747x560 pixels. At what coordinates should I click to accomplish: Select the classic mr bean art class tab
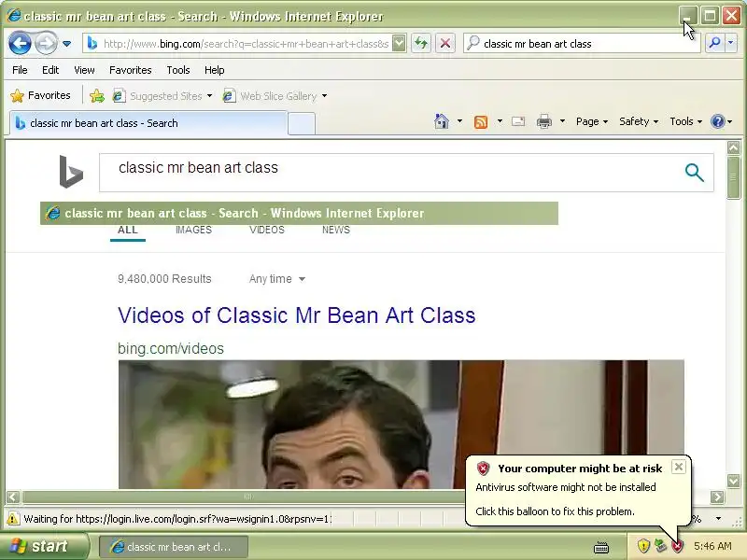tap(148, 123)
